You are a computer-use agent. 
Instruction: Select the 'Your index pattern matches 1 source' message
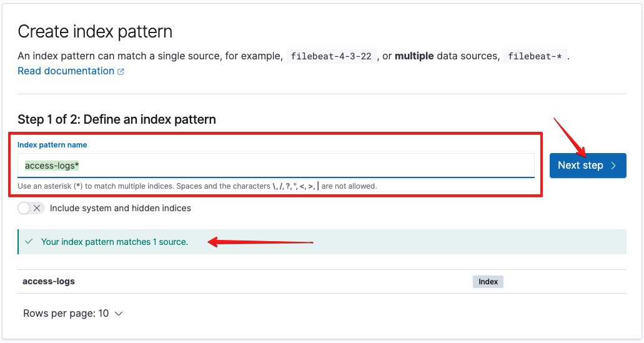pyautogui.click(x=114, y=242)
